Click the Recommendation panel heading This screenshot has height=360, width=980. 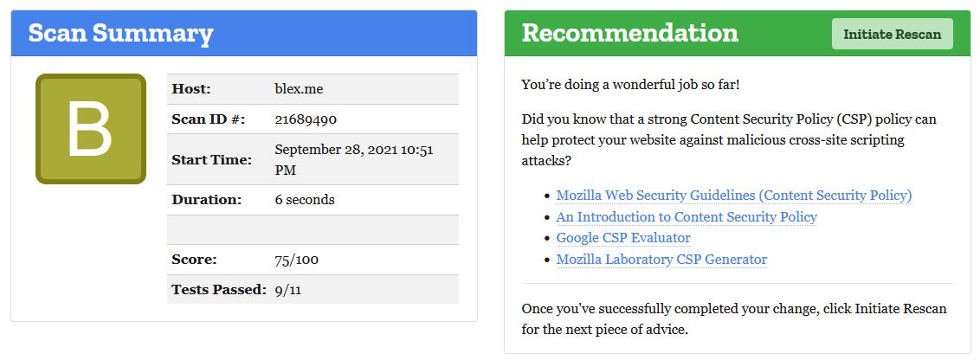pos(629,34)
